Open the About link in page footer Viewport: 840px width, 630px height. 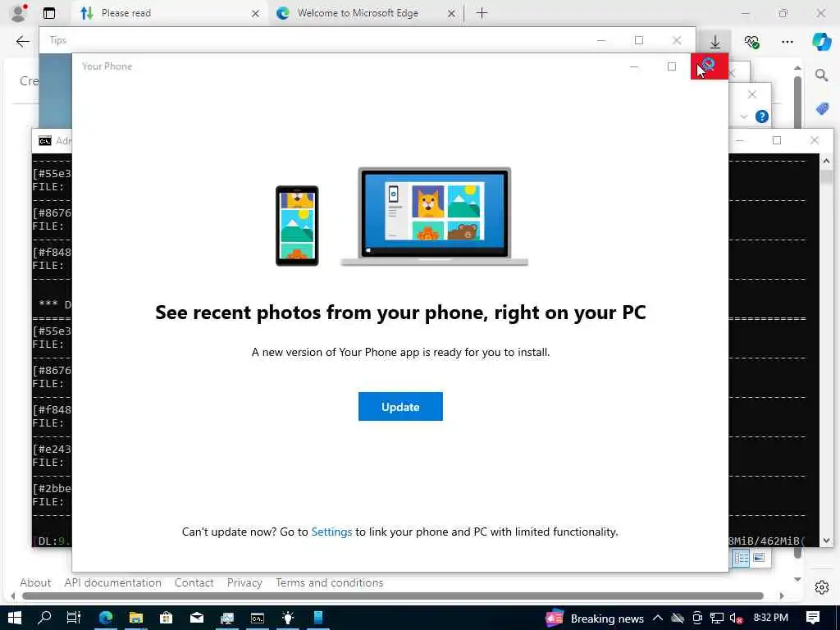pyautogui.click(x=35, y=582)
